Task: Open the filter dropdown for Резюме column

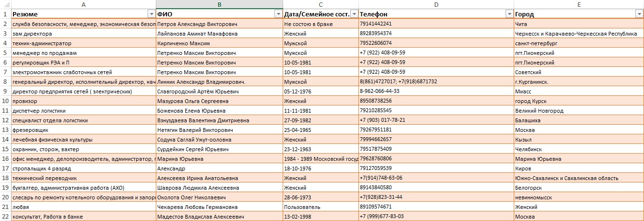Action: (152, 14)
